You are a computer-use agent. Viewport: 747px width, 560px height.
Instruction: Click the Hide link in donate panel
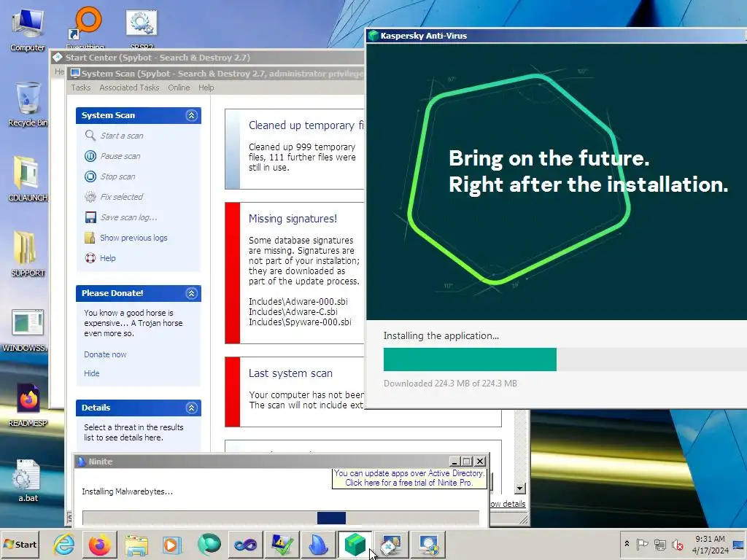point(91,373)
